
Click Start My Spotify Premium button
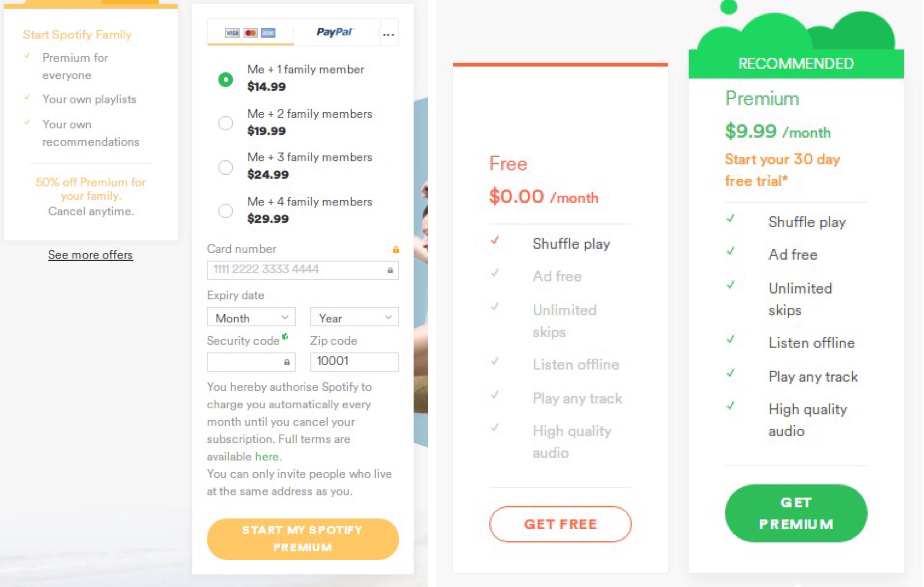(x=302, y=539)
